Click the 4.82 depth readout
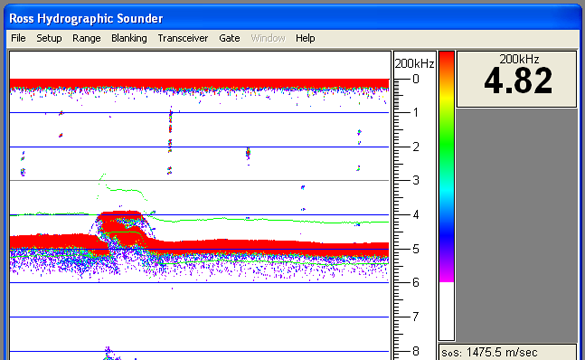The width and height of the screenshot is (585, 360). click(518, 81)
